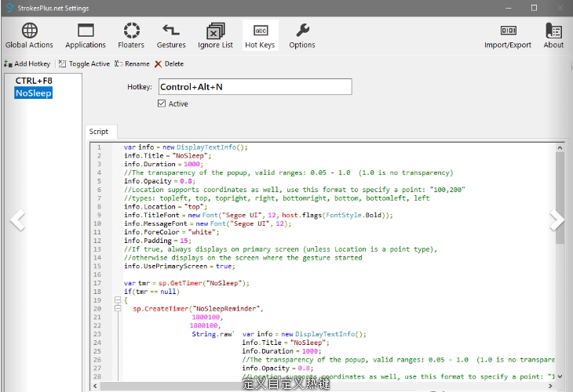Click the Add Hotkey button
The image size is (573, 392).
(27, 64)
